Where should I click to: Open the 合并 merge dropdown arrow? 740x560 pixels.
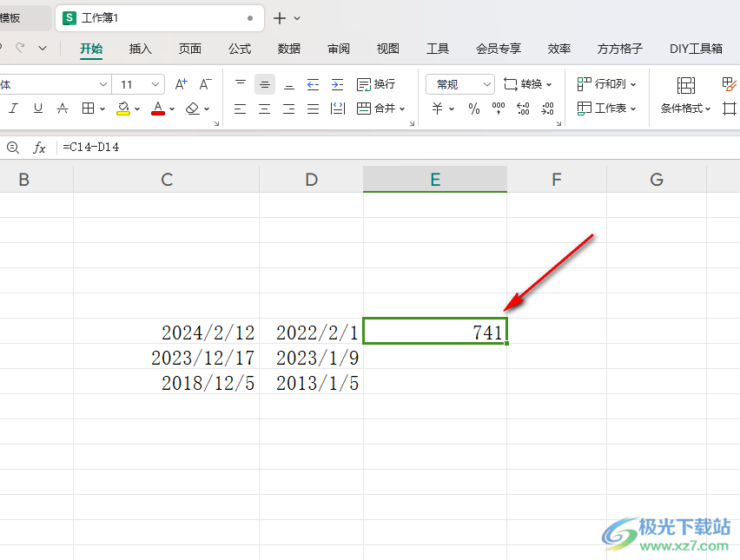(x=402, y=109)
